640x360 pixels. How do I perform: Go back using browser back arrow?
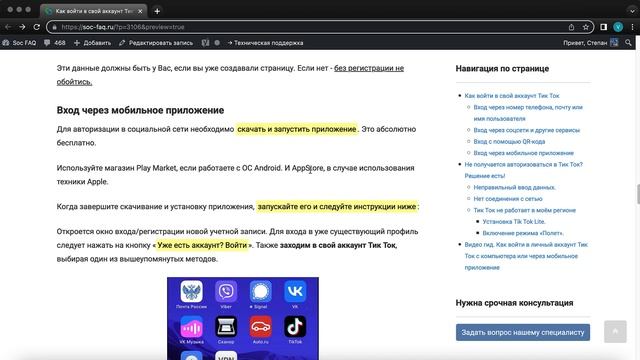(8, 27)
